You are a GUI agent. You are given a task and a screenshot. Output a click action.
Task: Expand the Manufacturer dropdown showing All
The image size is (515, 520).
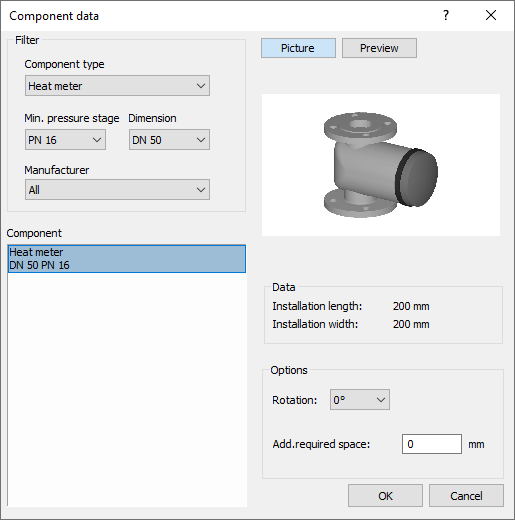[117, 190]
